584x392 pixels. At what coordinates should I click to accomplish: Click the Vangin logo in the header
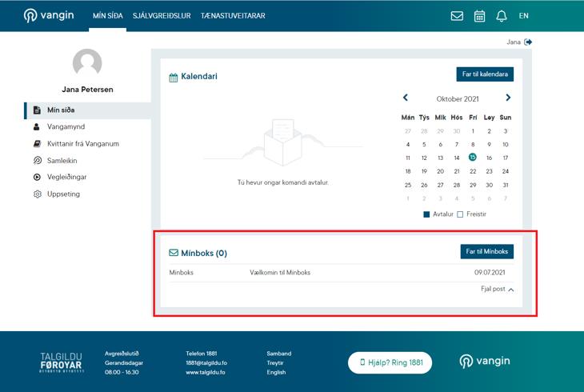coord(49,15)
